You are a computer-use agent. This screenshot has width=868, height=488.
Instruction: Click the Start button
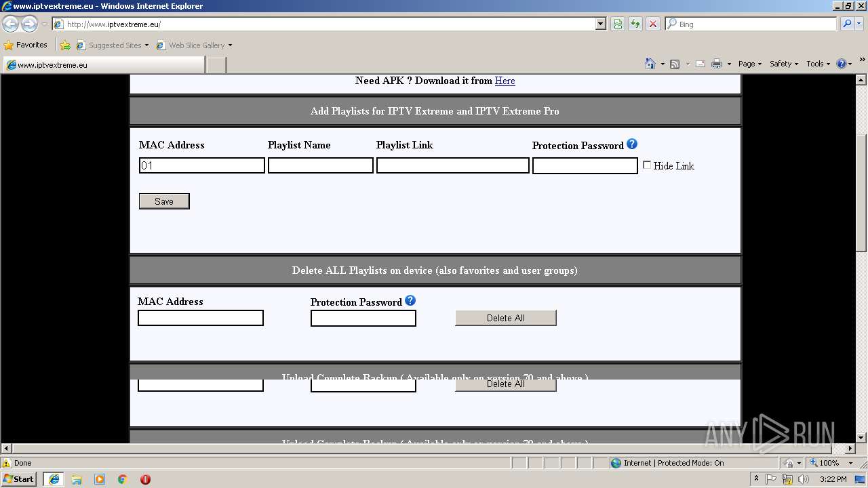point(19,479)
